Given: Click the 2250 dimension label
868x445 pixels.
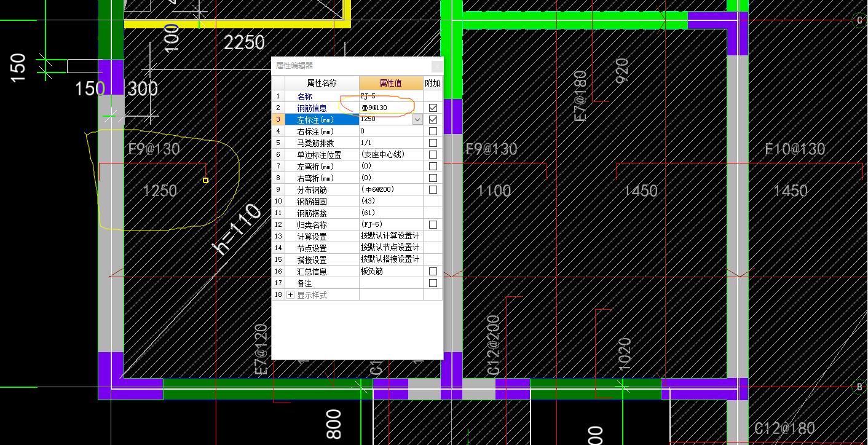Looking at the screenshot, I should pos(244,42).
